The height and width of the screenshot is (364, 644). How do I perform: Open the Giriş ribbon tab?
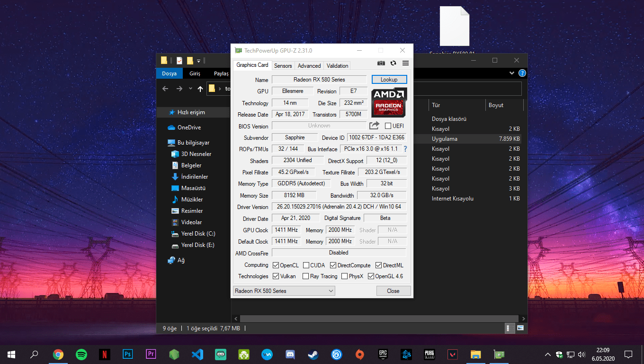tap(195, 73)
